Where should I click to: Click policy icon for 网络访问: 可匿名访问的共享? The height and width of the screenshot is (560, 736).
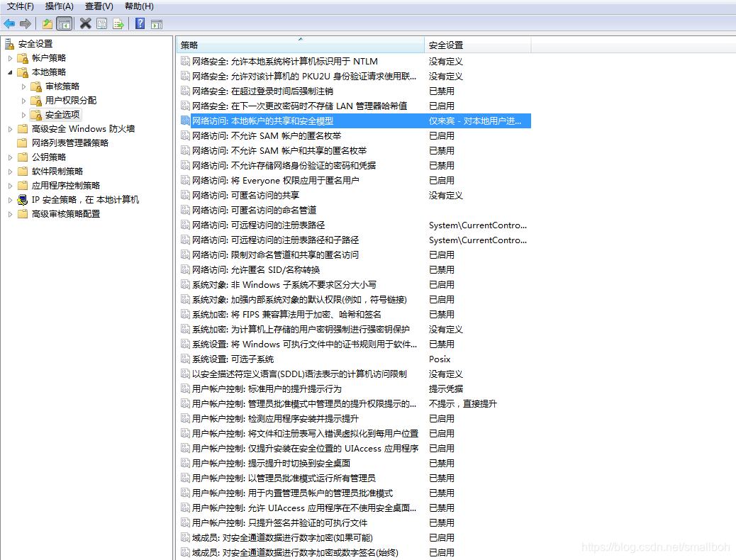pos(185,195)
